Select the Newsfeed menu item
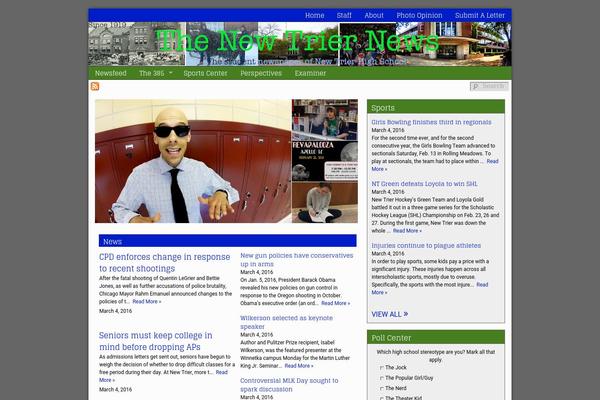The width and height of the screenshot is (600, 400). (x=111, y=73)
